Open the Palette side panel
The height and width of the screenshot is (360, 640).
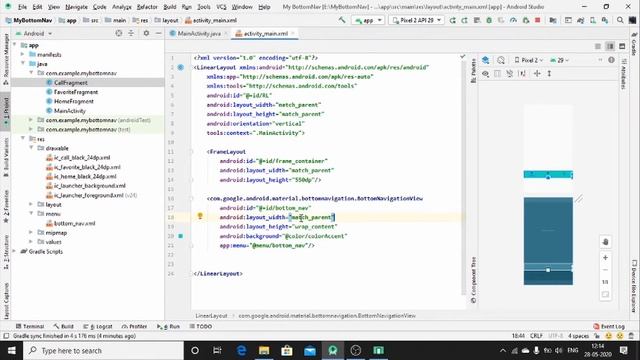(x=473, y=70)
